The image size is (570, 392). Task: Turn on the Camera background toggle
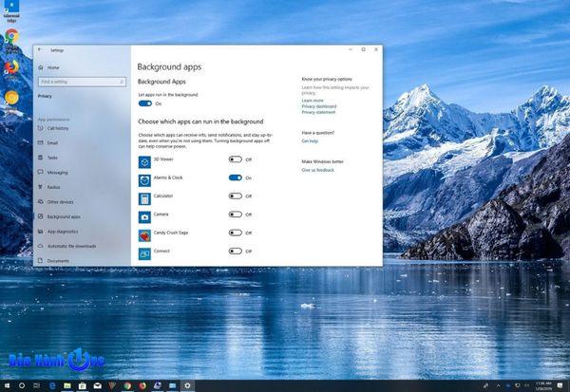(x=235, y=215)
